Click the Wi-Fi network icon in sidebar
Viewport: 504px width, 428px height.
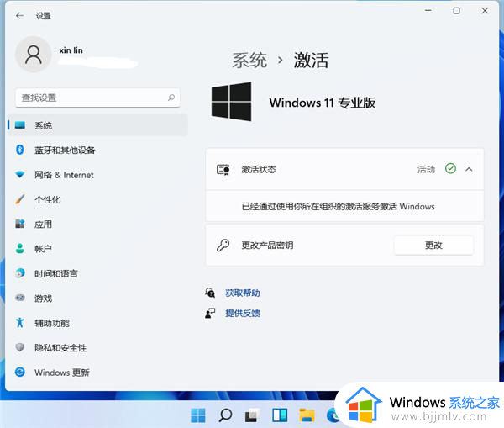20,175
